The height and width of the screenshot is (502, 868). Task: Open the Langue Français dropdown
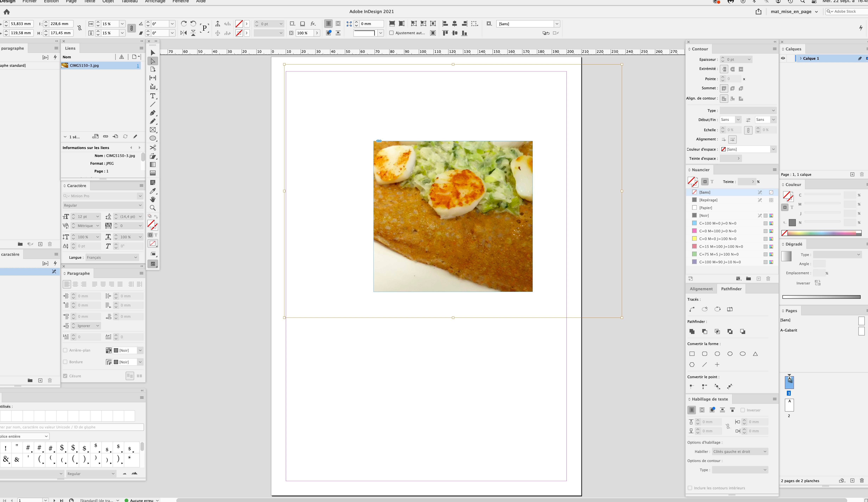click(x=112, y=258)
